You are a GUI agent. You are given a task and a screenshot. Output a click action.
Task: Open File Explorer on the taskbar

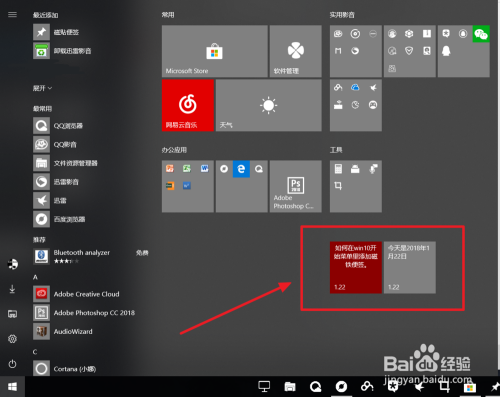pos(290,387)
